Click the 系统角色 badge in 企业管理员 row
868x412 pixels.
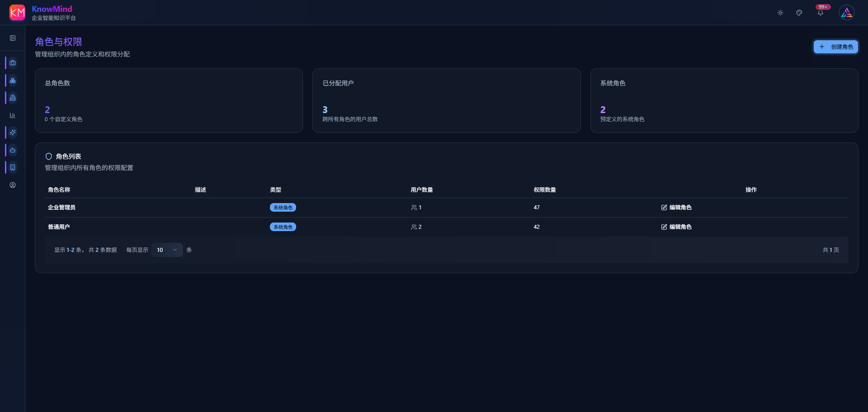(x=283, y=208)
